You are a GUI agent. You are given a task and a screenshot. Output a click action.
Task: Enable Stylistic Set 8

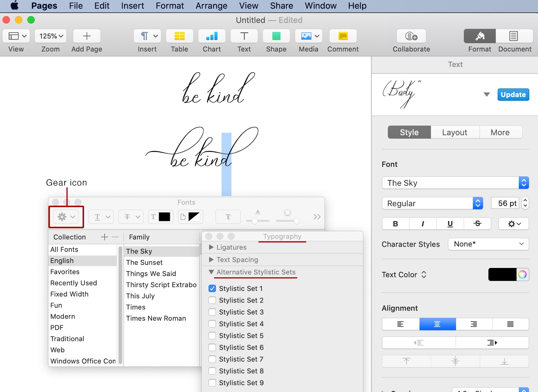point(212,371)
